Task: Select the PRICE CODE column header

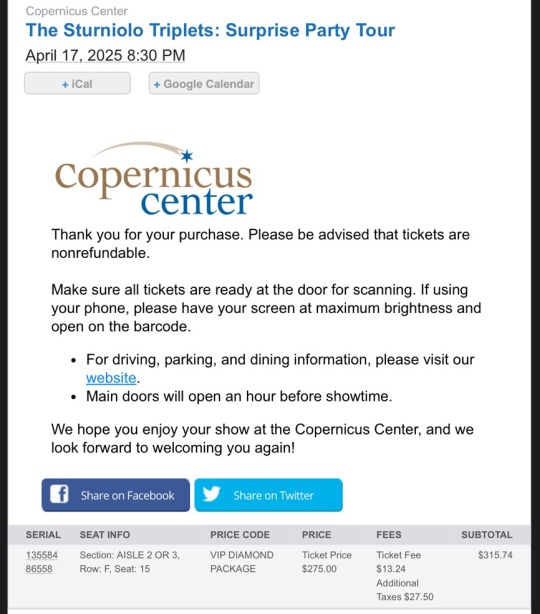Action: pyautogui.click(x=240, y=535)
